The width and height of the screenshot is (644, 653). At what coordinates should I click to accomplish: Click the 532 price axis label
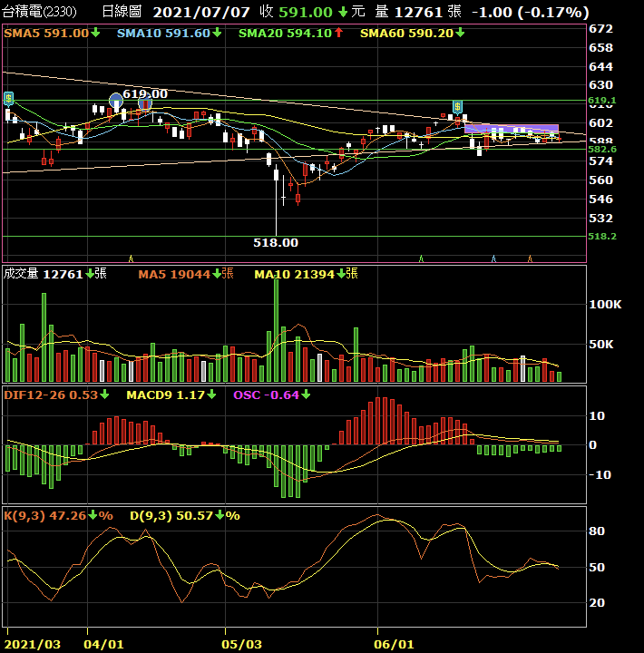pos(600,218)
